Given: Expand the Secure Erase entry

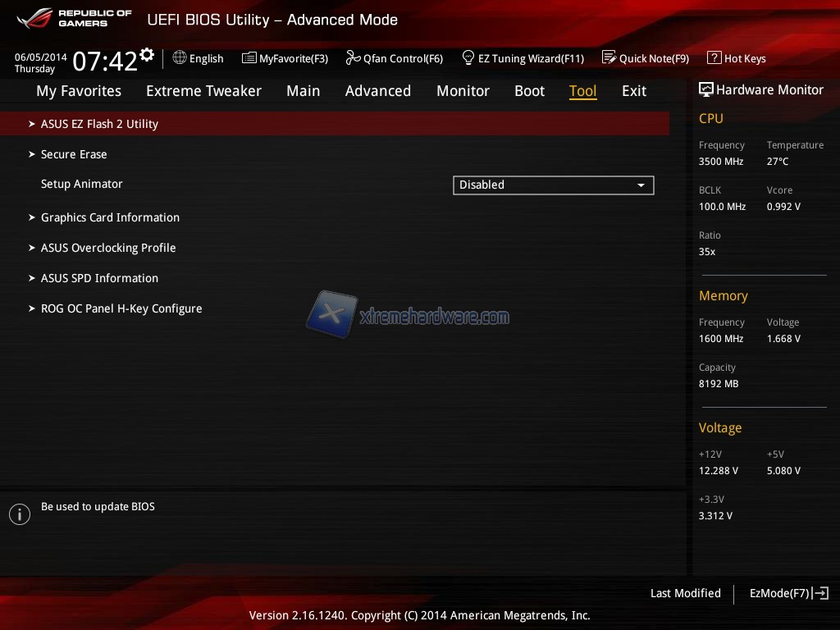Looking at the screenshot, I should click(x=74, y=154).
